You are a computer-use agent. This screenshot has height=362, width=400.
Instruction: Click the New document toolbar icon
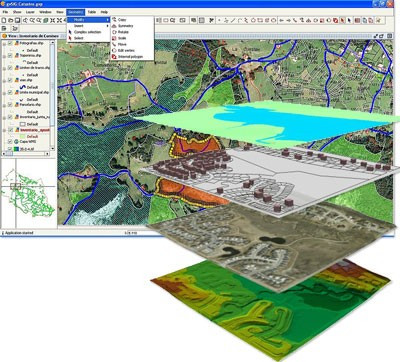[4, 20]
